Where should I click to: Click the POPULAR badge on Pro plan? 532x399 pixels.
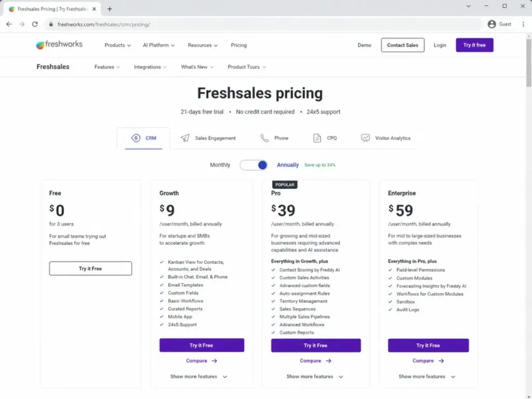285,184
